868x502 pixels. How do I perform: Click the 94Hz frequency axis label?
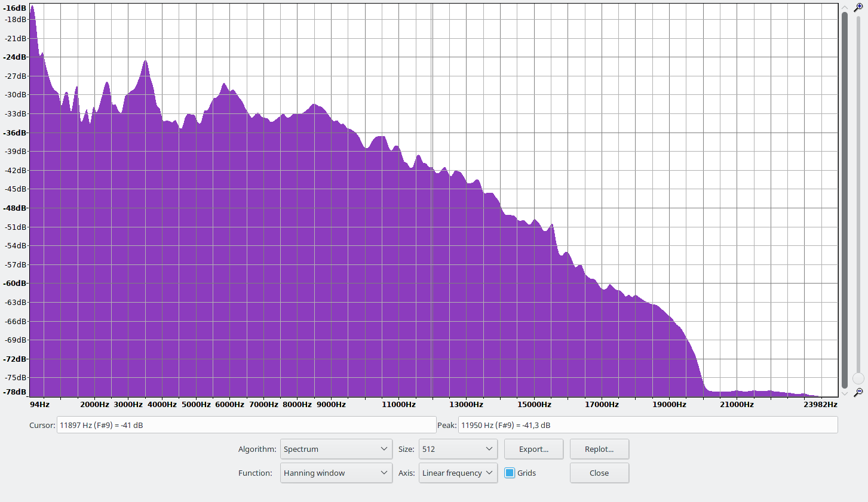pyautogui.click(x=39, y=404)
